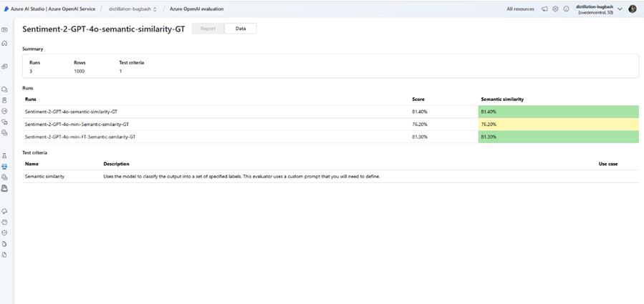644x304 pixels.
Task: Click the test criteria Description column header
Action: [x=116, y=164]
